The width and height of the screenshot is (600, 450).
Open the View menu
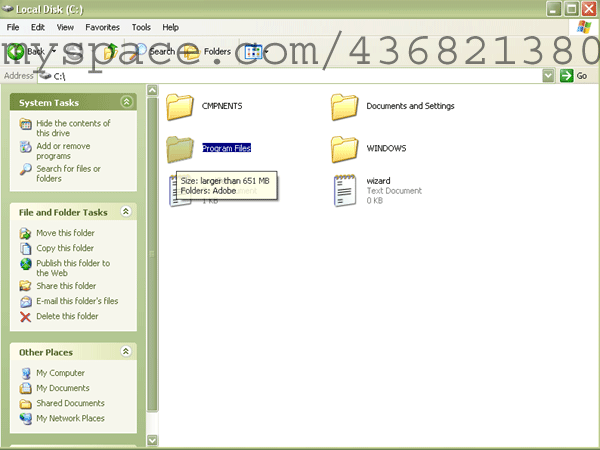(65, 27)
